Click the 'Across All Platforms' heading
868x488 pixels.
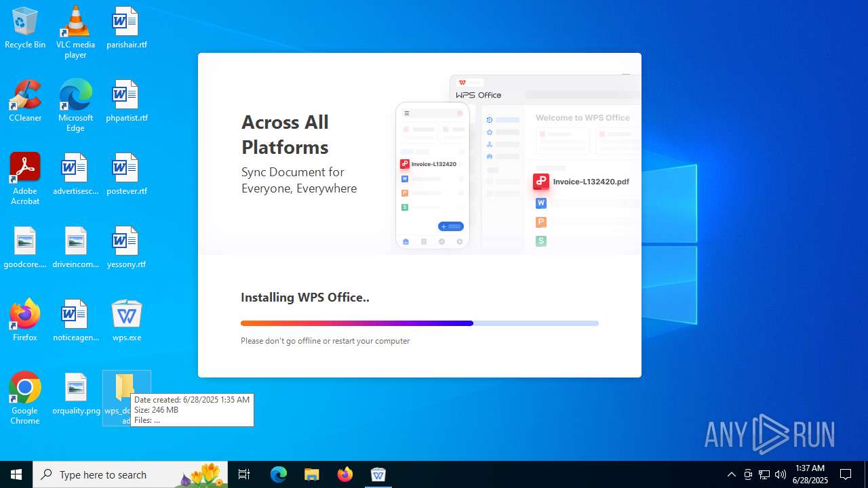point(285,134)
